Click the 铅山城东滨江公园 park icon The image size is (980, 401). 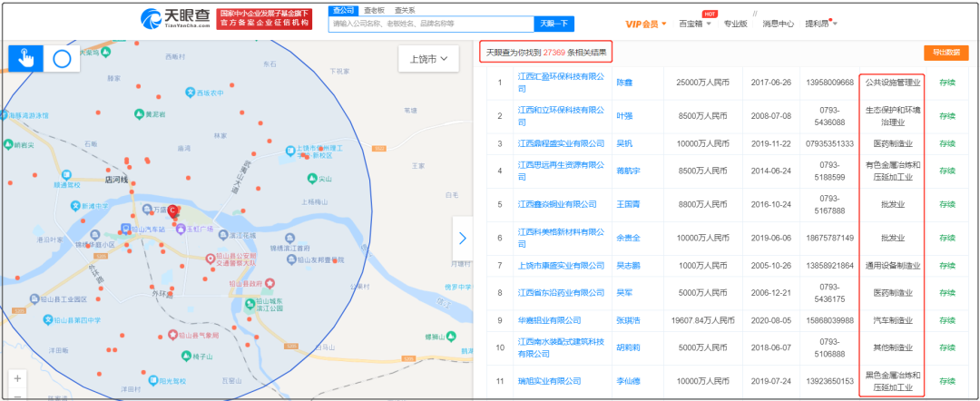(250, 304)
